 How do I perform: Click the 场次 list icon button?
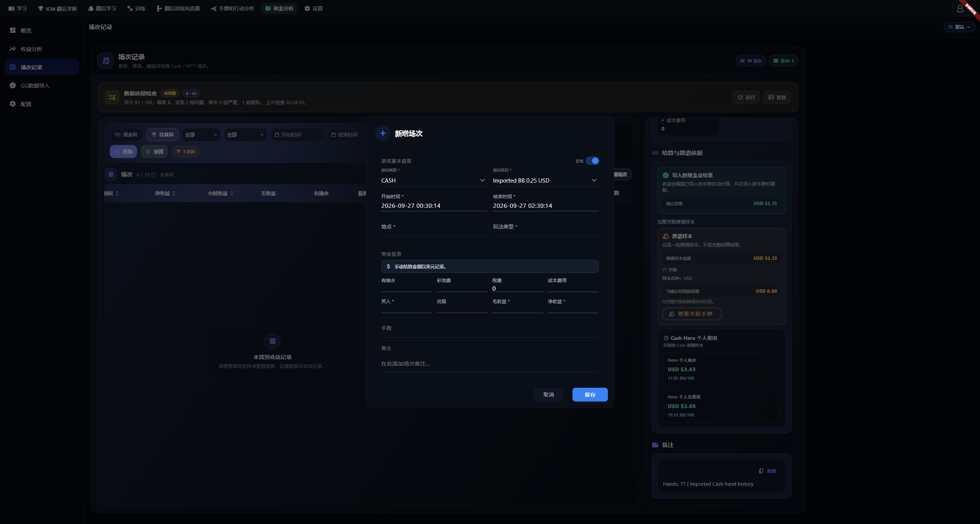click(x=111, y=175)
